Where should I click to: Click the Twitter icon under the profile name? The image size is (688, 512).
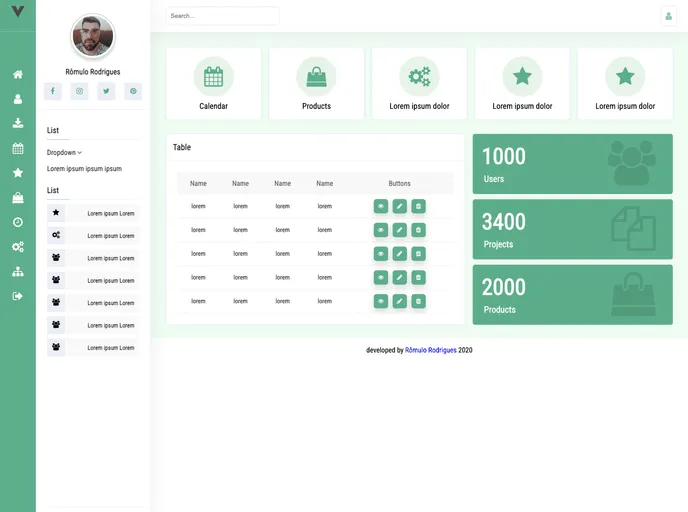pos(106,91)
